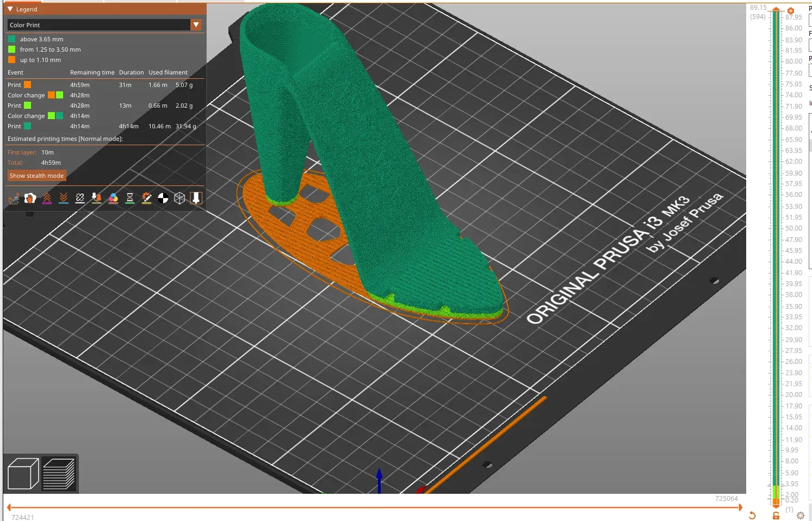Toggle Travel moves visibility icon
Image resolution: width=812 pixels, height=521 pixels.
pyautogui.click(x=14, y=199)
